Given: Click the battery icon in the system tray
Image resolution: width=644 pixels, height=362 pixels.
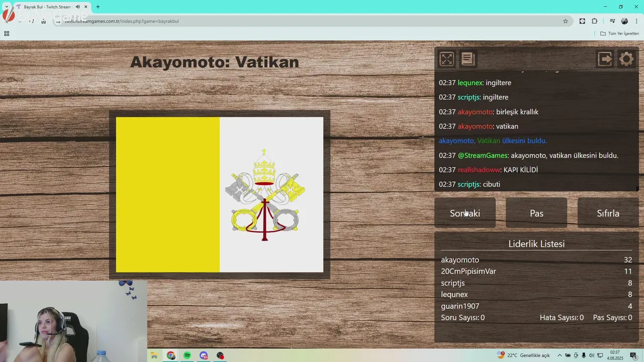Looking at the screenshot, I should click(x=568, y=355).
